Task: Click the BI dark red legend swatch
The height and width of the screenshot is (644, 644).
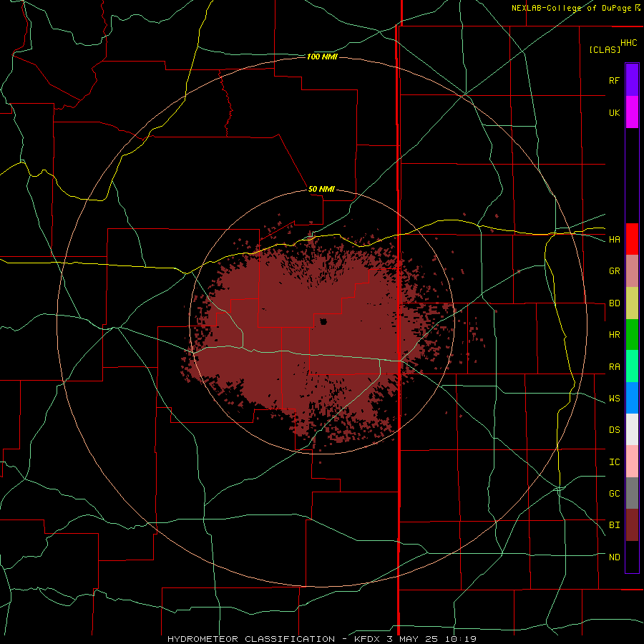Action: [x=632, y=525]
